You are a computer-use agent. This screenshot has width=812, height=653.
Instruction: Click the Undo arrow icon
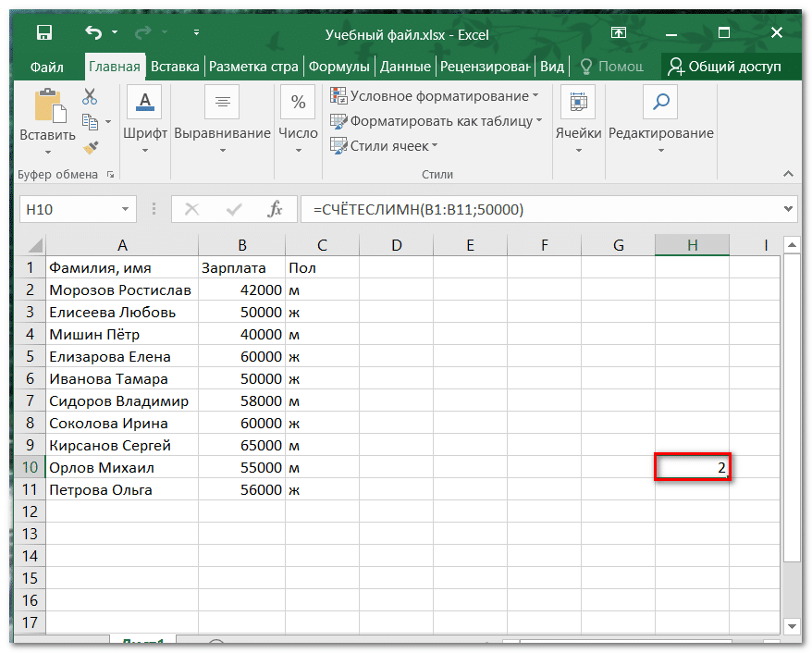coord(93,33)
